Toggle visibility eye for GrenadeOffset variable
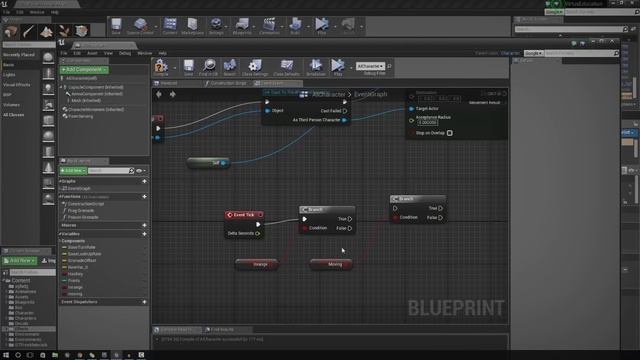The width and height of the screenshot is (640, 360). tap(145, 260)
